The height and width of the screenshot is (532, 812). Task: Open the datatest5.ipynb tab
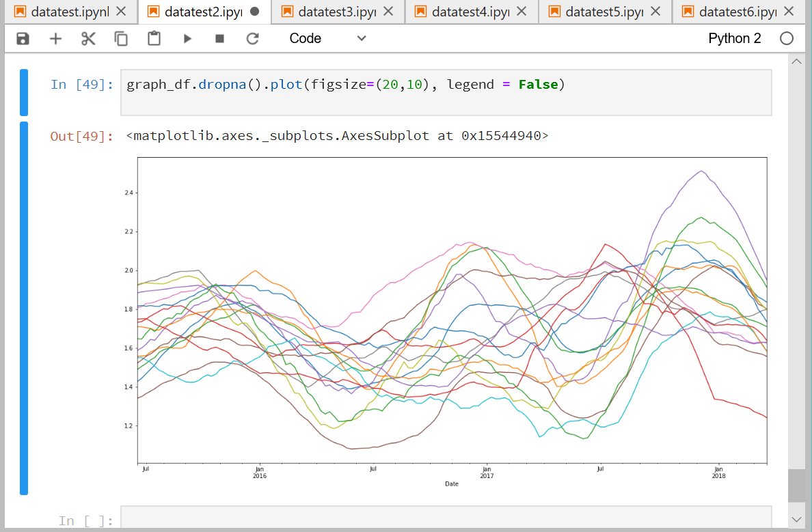click(x=604, y=12)
